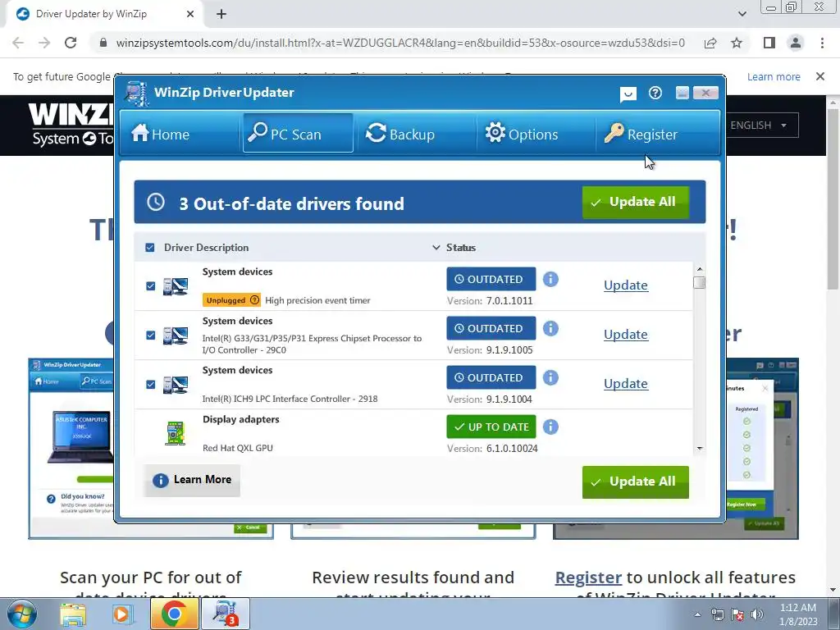Click the UP TO DATE badge
This screenshot has width=840, height=630.
tap(491, 427)
